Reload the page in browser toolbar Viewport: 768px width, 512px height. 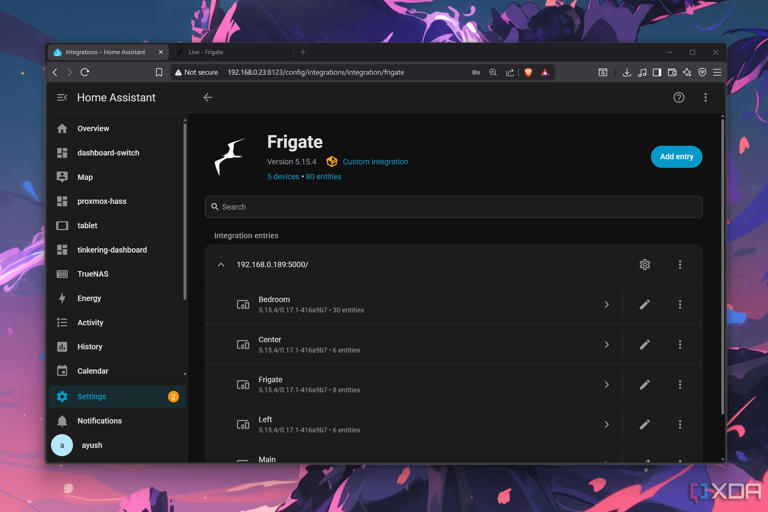[85, 73]
